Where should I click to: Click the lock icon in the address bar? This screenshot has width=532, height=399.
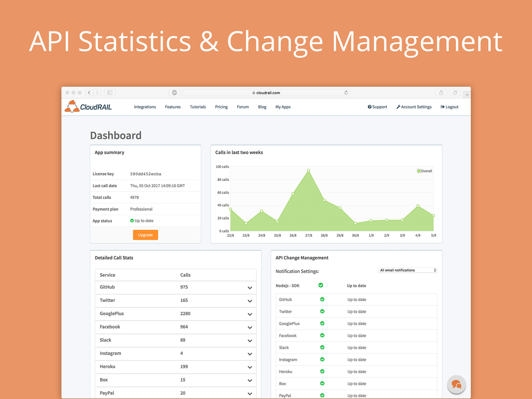click(x=254, y=93)
